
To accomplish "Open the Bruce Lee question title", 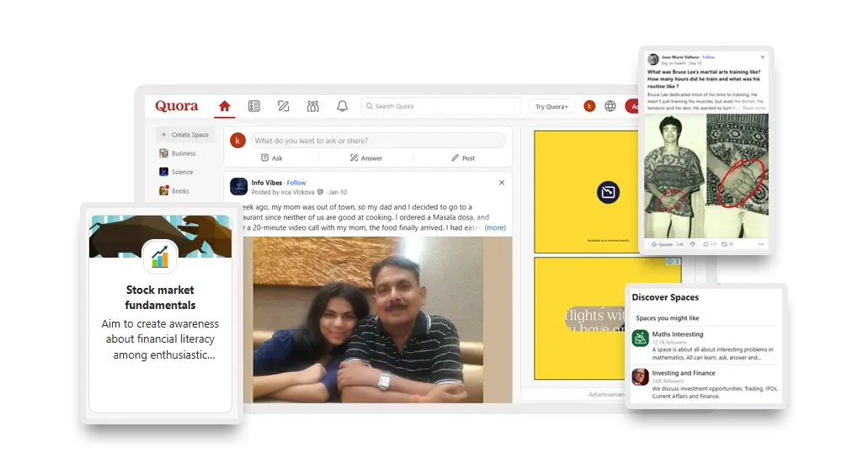I will 704,78.
